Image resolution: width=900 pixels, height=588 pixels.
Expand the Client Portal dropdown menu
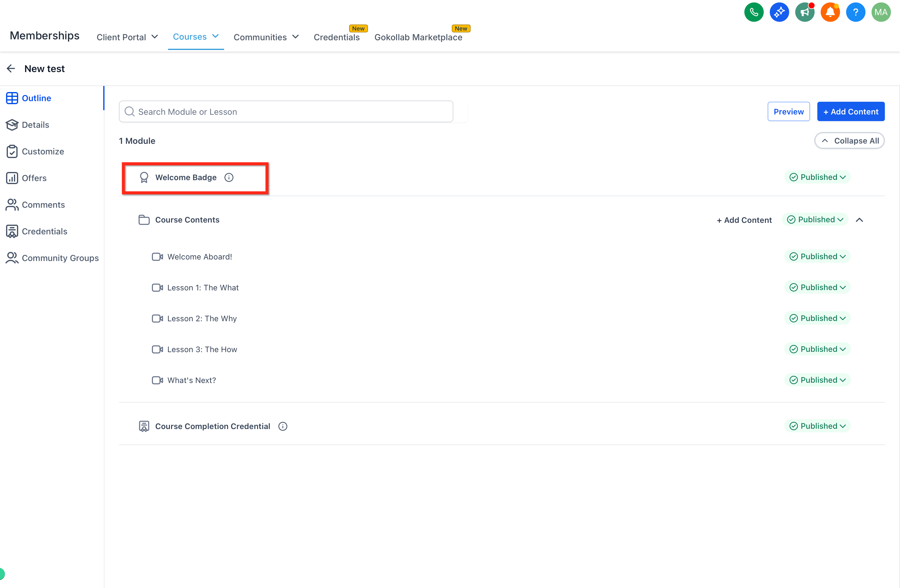[127, 37]
